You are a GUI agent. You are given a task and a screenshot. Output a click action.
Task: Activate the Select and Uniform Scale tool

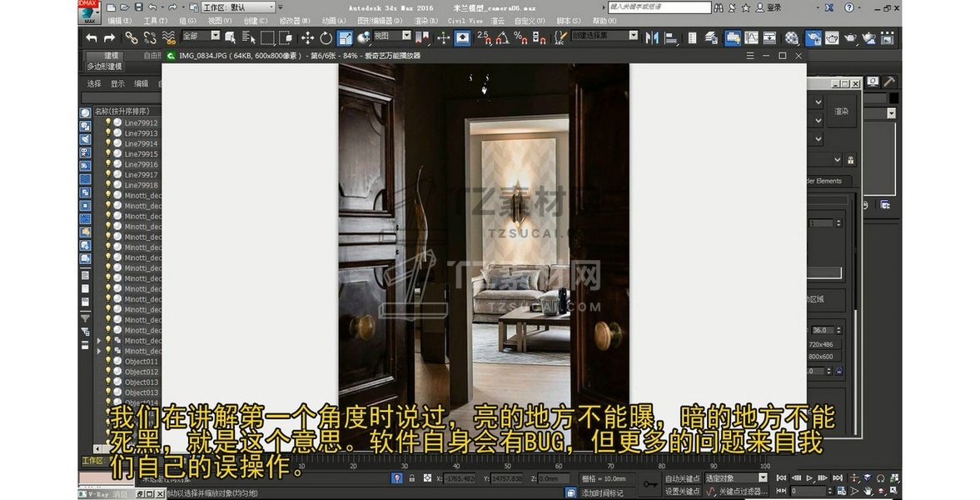click(x=345, y=38)
